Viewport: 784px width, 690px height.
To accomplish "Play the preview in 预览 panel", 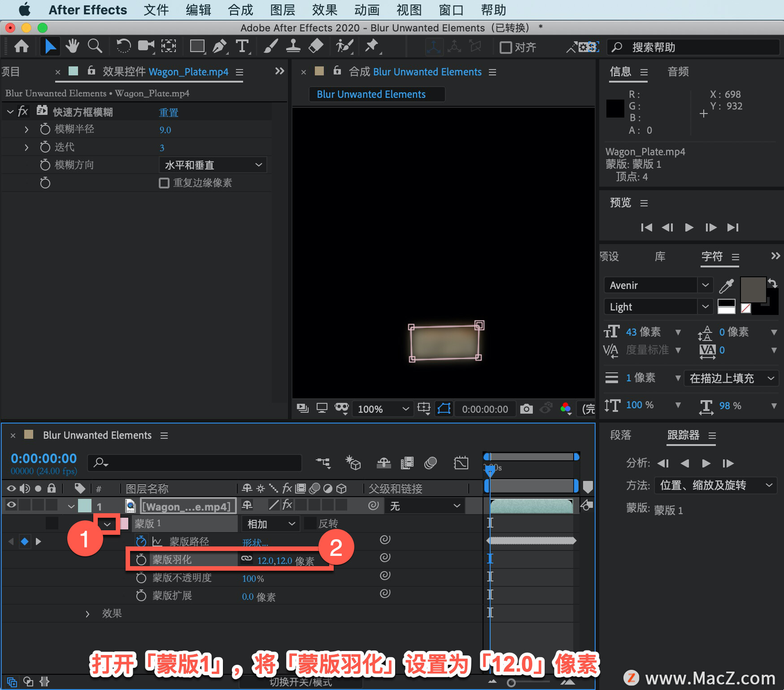I will [689, 227].
